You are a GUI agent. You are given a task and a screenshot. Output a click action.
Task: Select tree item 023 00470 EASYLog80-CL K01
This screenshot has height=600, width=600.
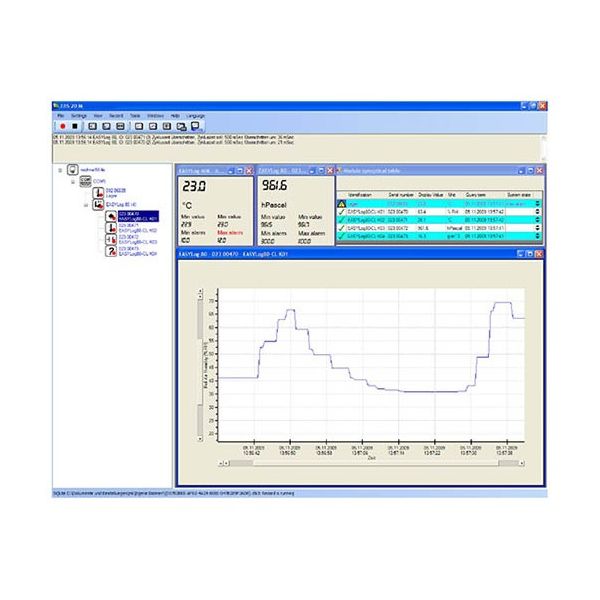tap(138, 216)
